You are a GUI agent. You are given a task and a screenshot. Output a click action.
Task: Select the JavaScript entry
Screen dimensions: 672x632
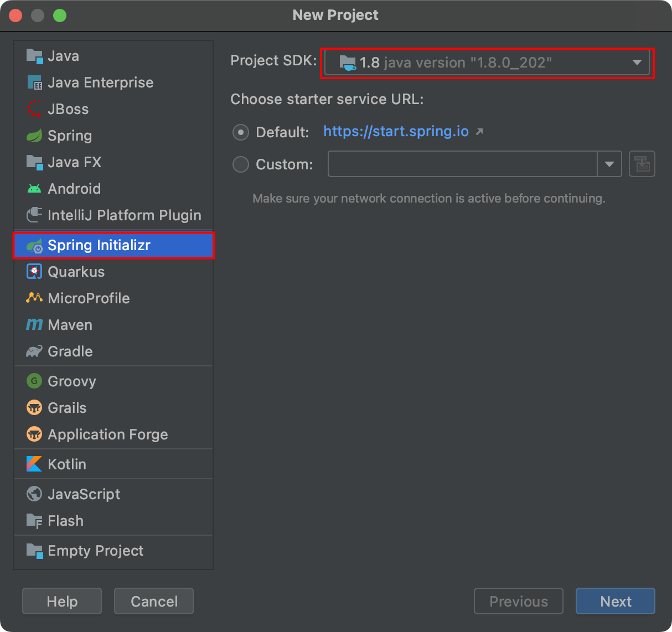point(113,494)
